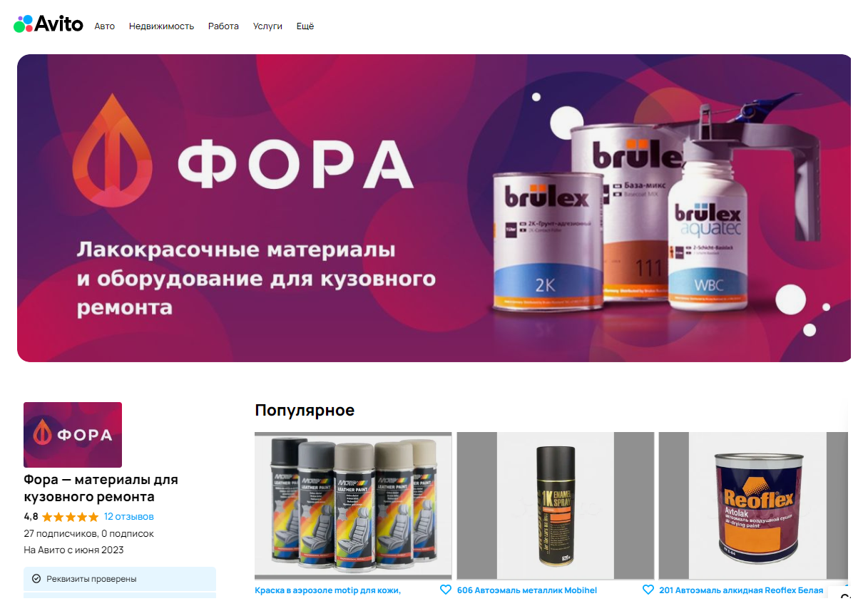Add Mobihel metallic enamel to favorites
The image size is (868, 606).
tap(648, 590)
